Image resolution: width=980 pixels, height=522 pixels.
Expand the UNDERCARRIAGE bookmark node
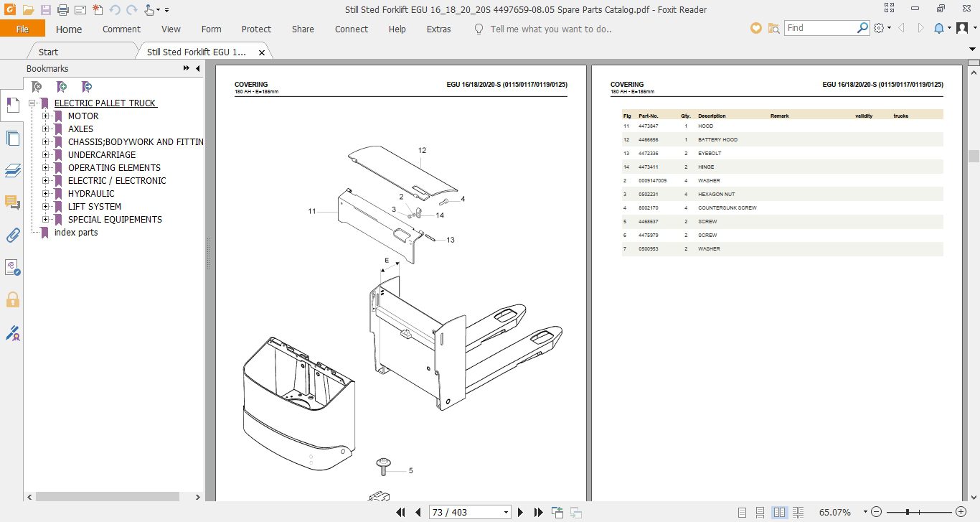(x=46, y=155)
